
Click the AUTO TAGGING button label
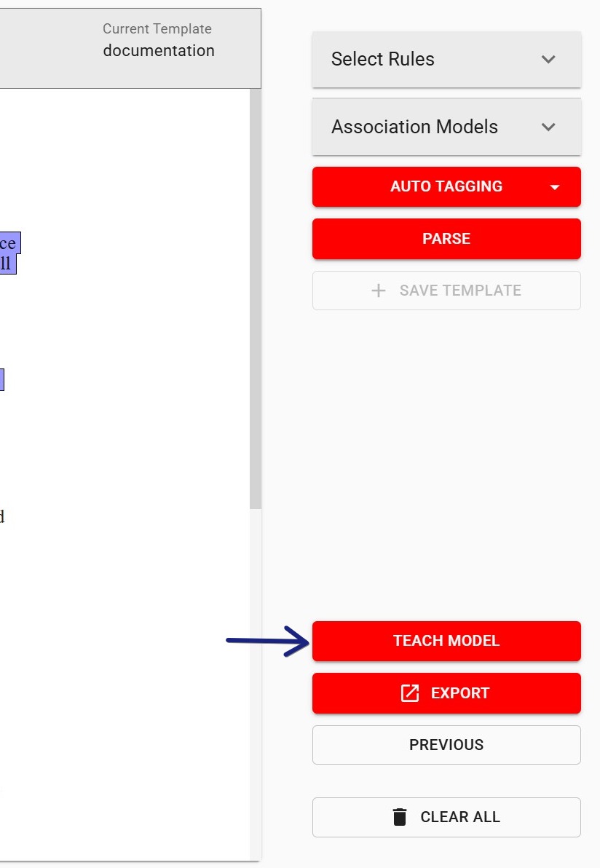point(446,186)
